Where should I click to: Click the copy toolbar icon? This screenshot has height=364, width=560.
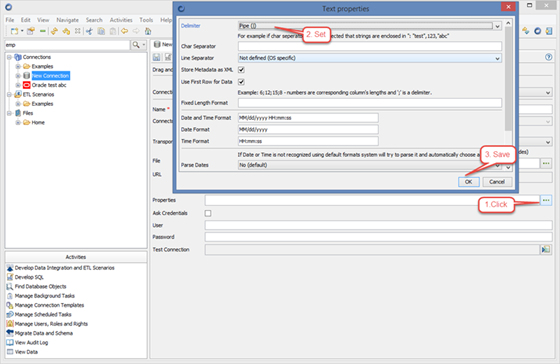point(101,31)
